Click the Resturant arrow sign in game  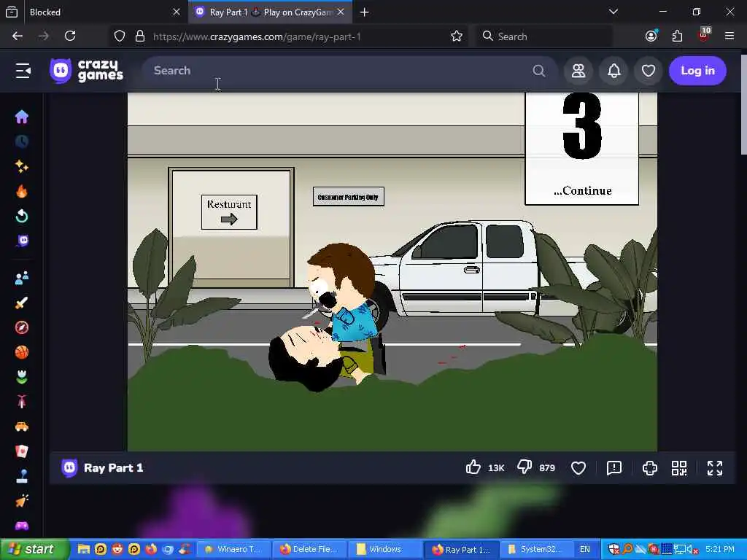(x=229, y=212)
